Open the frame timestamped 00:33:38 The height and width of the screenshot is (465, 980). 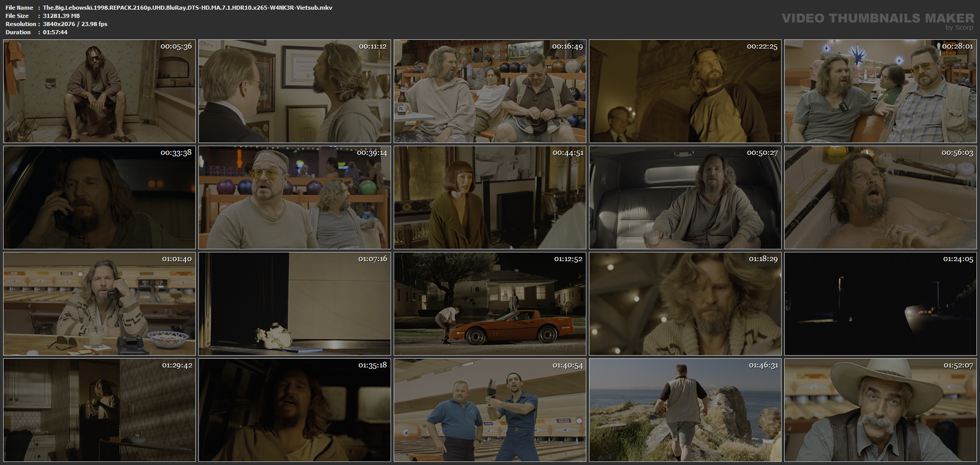[100, 198]
